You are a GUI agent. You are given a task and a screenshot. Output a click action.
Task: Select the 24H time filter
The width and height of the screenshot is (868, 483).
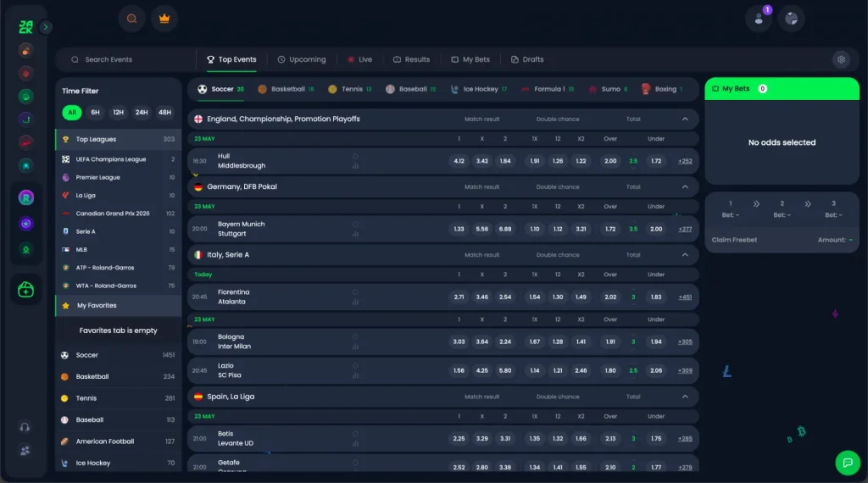pyautogui.click(x=142, y=113)
